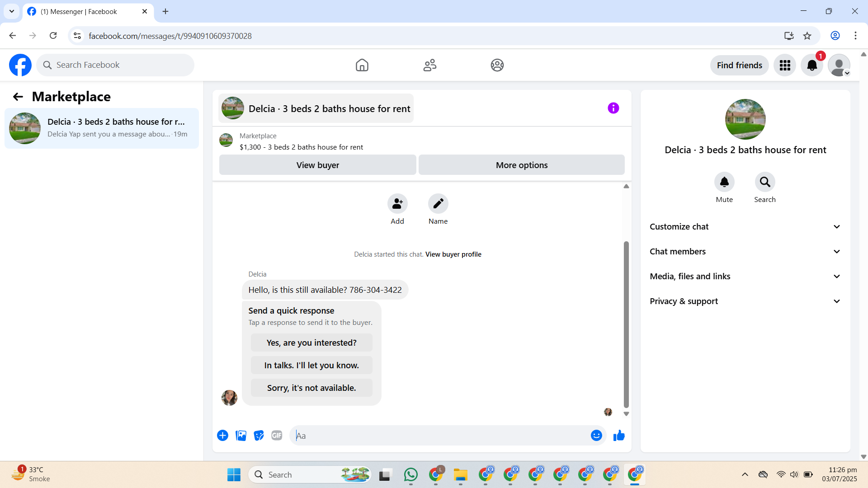
Task: Expand Media, files and links
Action: click(x=745, y=277)
